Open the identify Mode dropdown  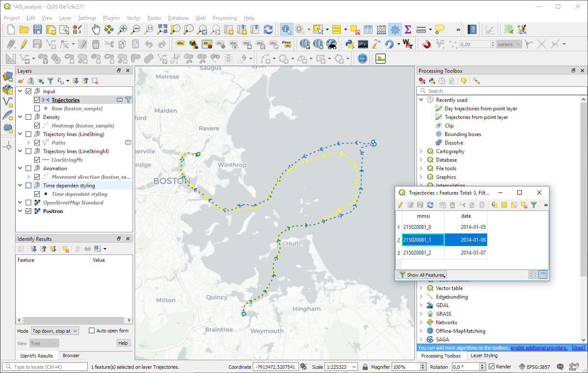[x=55, y=331]
